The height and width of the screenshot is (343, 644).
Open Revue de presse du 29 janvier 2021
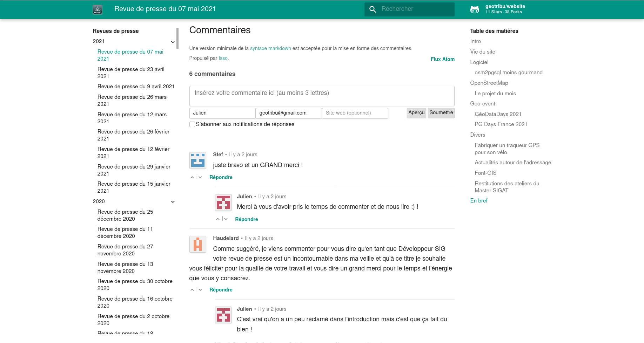134,170
